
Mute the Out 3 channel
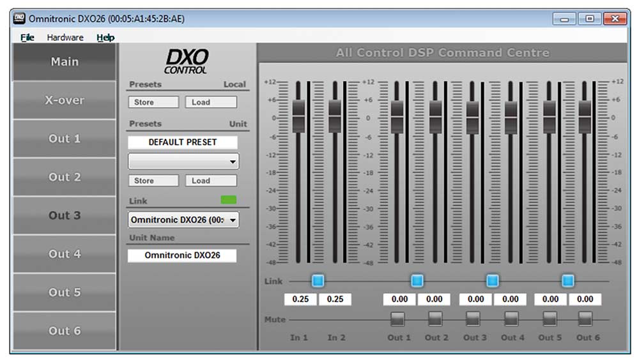click(473, 319)
